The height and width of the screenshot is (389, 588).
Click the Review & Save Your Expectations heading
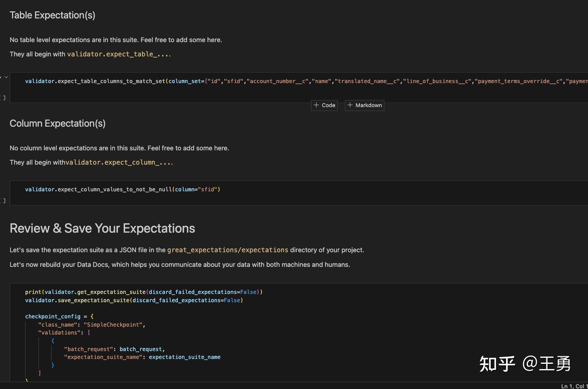click(x=102, y=228)
